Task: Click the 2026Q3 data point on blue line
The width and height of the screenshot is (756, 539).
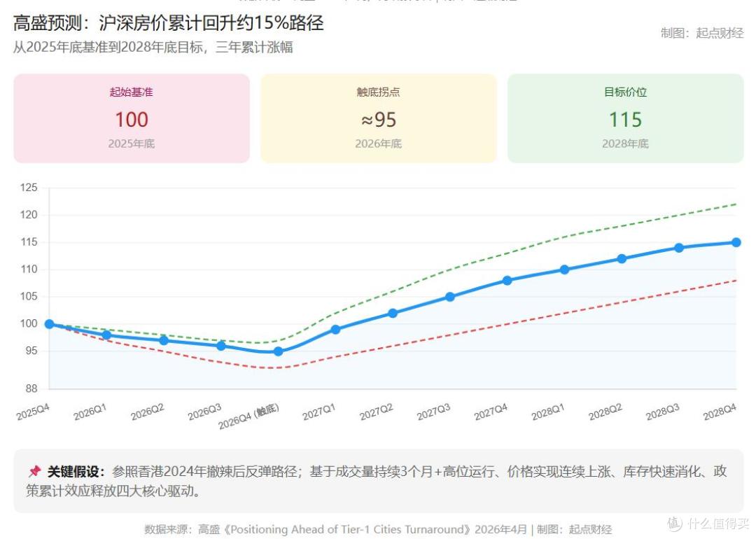Action: pos(220,346)
